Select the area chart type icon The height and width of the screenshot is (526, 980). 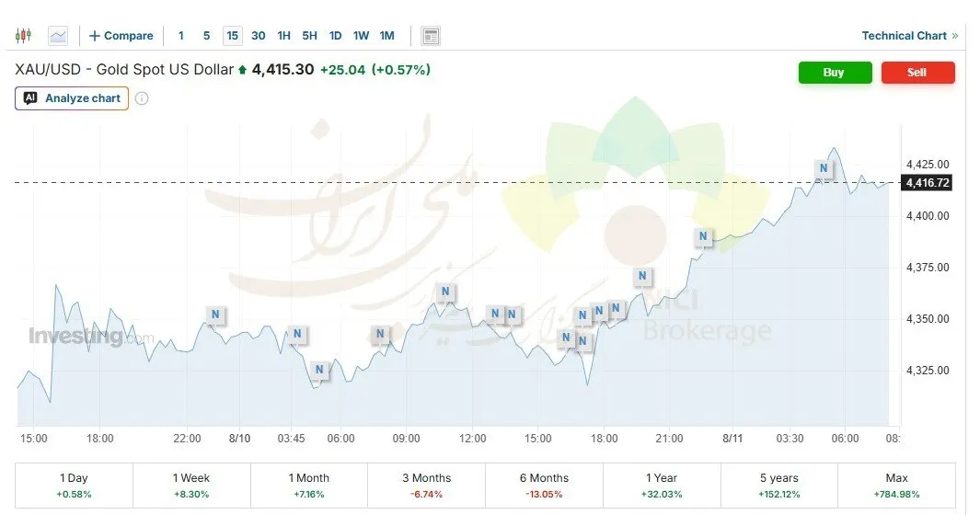(x=58, y=36)
